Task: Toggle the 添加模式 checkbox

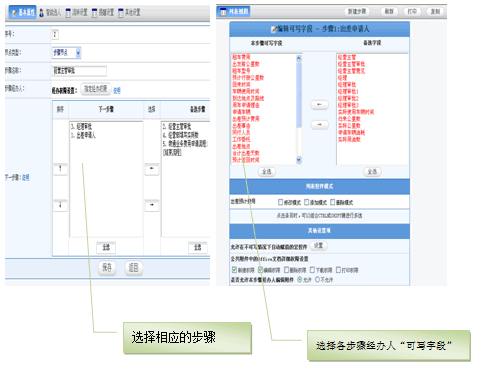Action: [x=306, y=202]
